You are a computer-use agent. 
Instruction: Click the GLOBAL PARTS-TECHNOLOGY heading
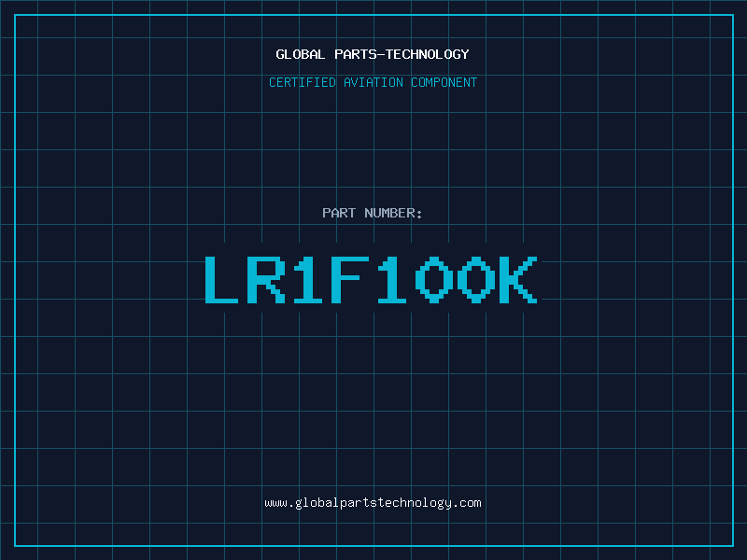point(373,54)
